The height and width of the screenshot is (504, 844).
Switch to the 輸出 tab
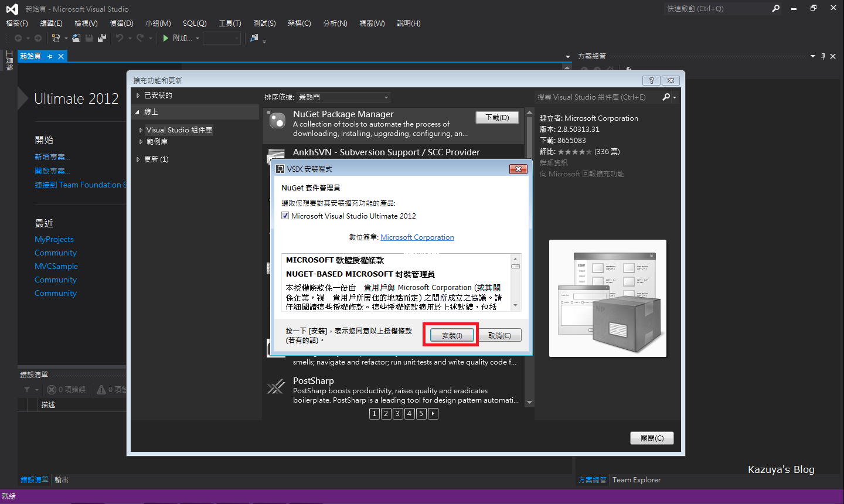coord(62,479)
